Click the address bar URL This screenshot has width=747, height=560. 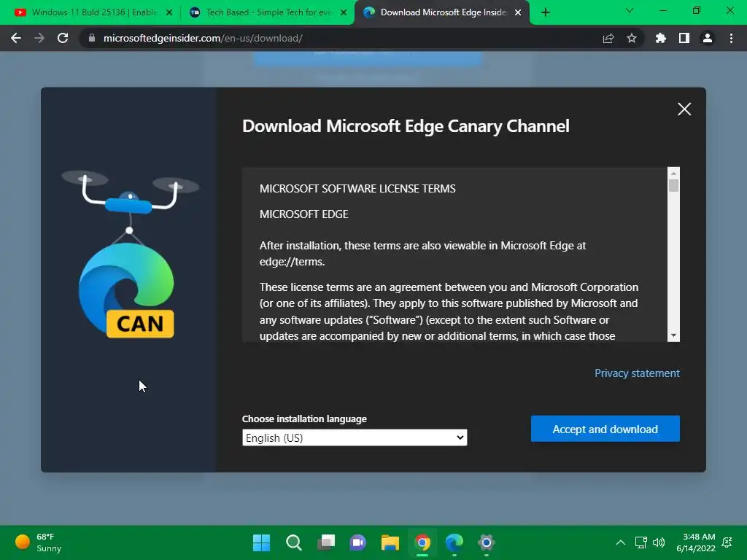[x=203, y=38]
